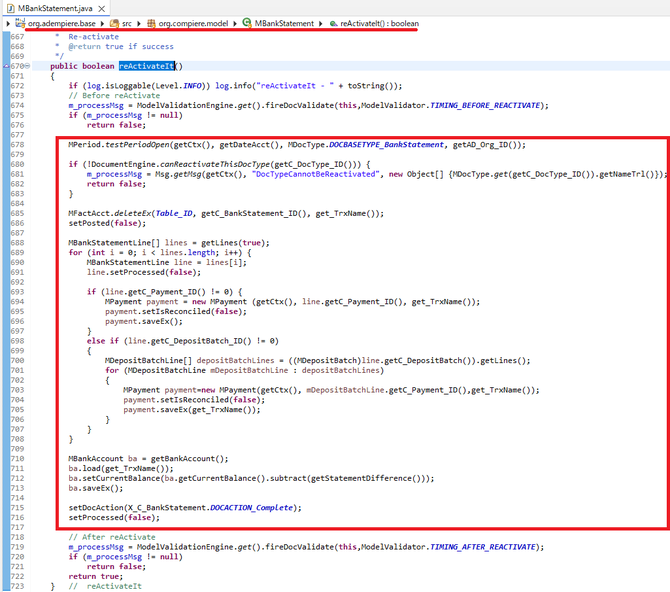
Task: Click payment.saveEx(get_TrxName()) on line 705
Action: (x=192, y=410)
